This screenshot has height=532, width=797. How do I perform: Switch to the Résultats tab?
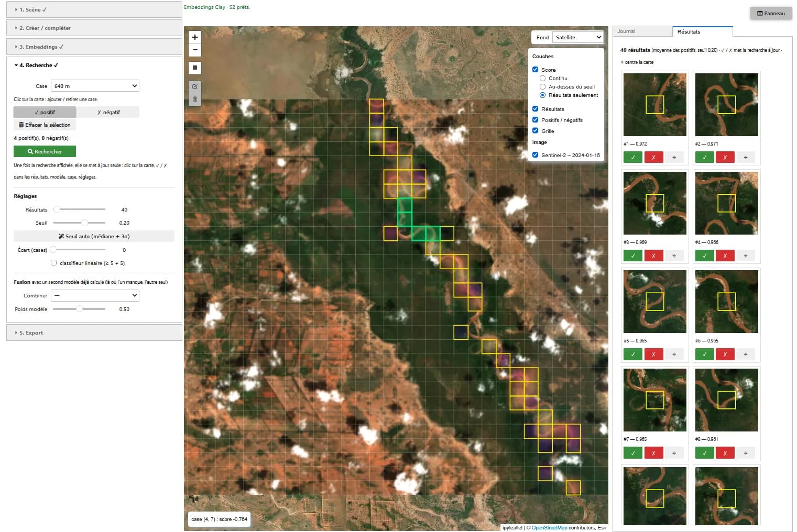703,31
